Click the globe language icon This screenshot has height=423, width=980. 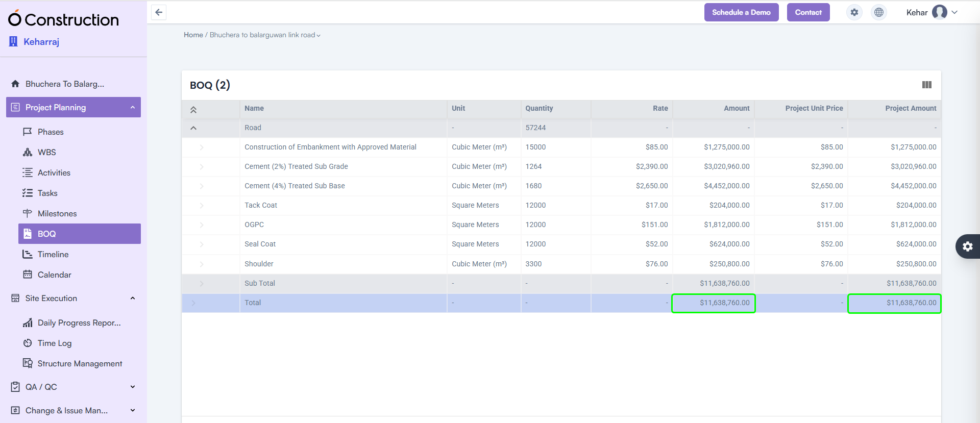pos(878,12)
